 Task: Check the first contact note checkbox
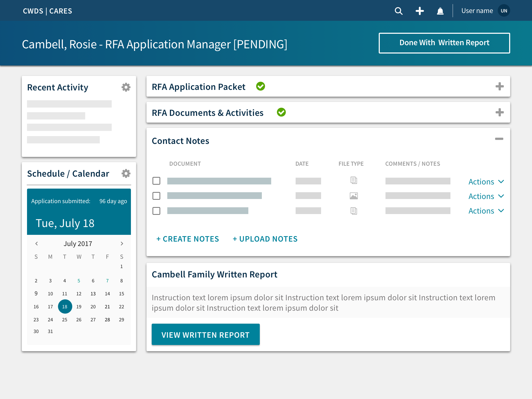click(x=156, y=181)
